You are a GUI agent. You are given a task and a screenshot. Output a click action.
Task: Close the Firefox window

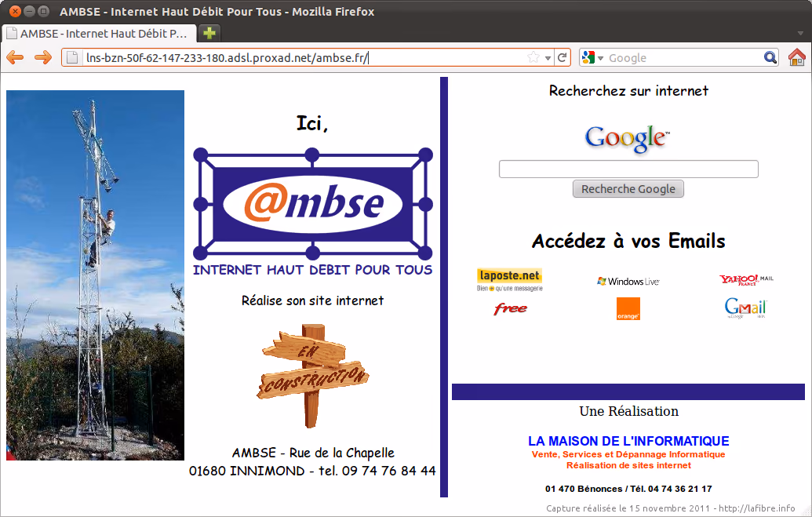click(15, 11)
